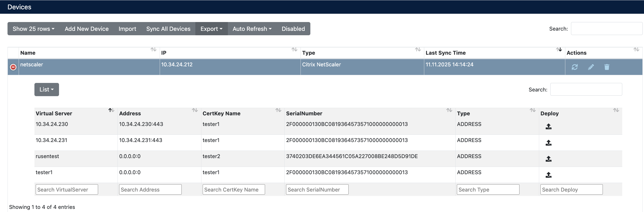
Task: Open the Export dropdown menu
Action: tap(211, 29)
